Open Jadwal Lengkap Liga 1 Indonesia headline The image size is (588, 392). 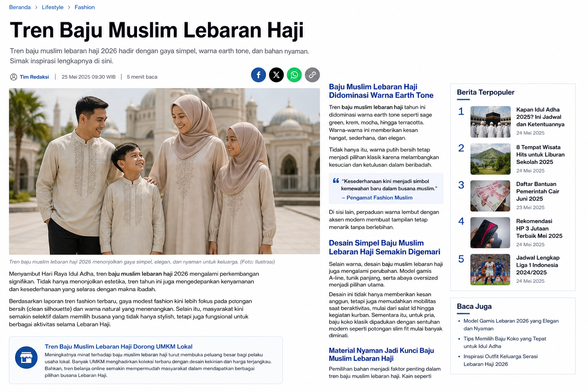pyautogui.click(x=538, y=265)
